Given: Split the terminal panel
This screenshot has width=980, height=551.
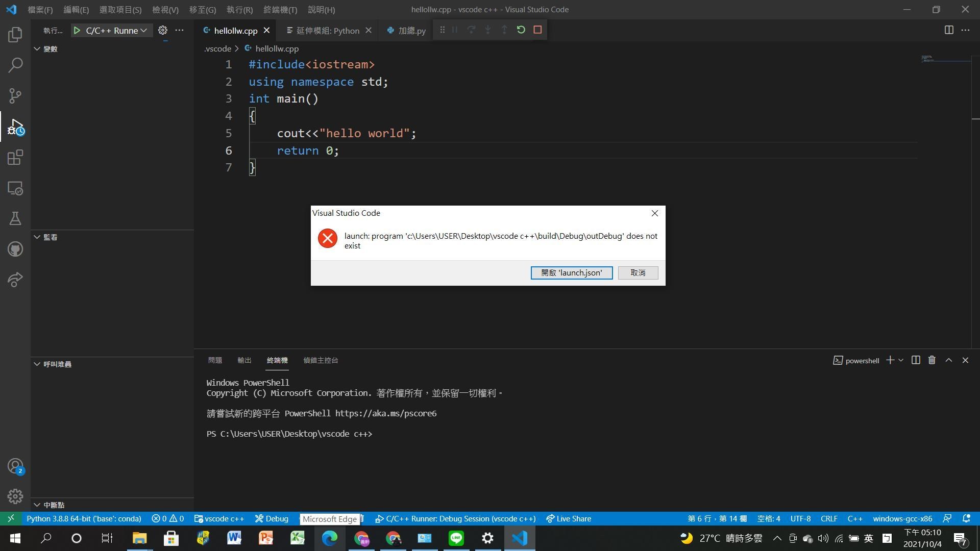Looking at the screenshot, I should (x=915, y=360).
